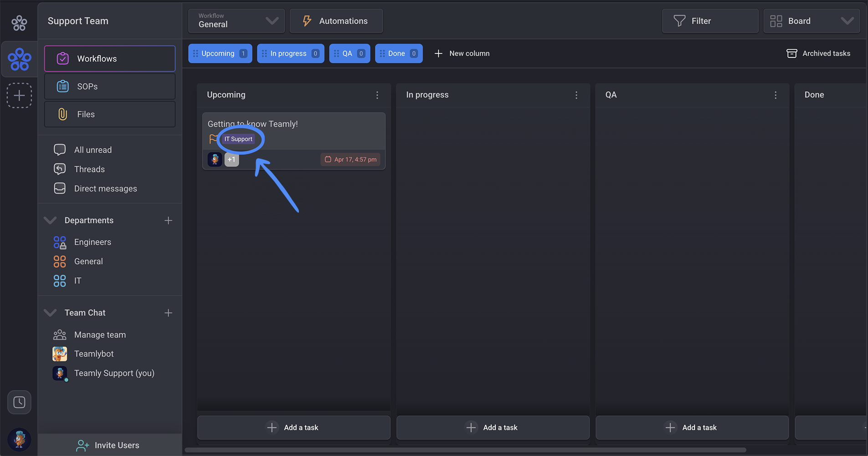Open the Filter button

[x=710, y=21]
